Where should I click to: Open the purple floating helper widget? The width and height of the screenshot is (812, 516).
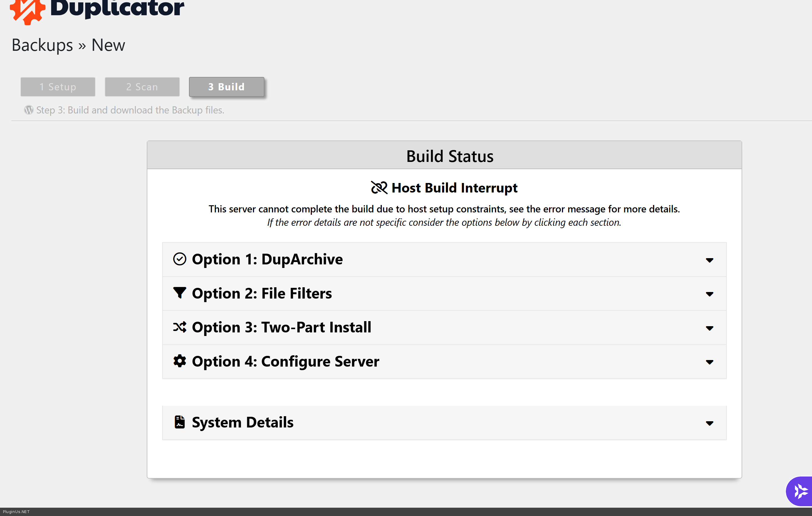point(800,491)
